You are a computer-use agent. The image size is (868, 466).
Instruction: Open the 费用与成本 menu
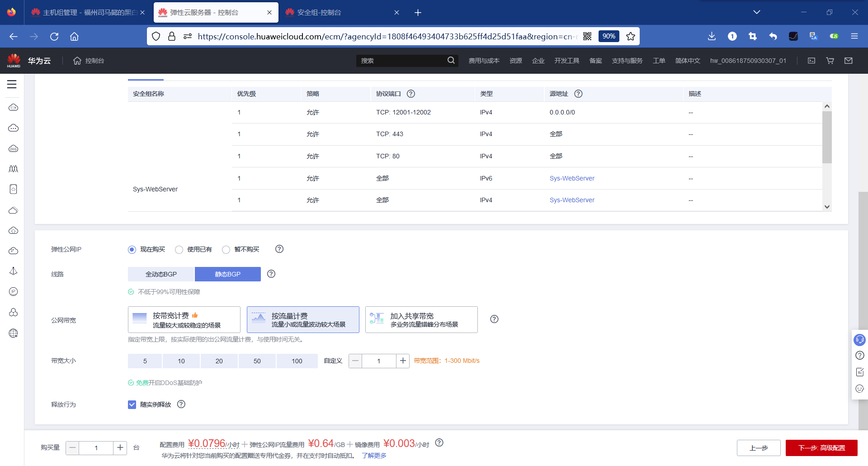coord(484,61)
